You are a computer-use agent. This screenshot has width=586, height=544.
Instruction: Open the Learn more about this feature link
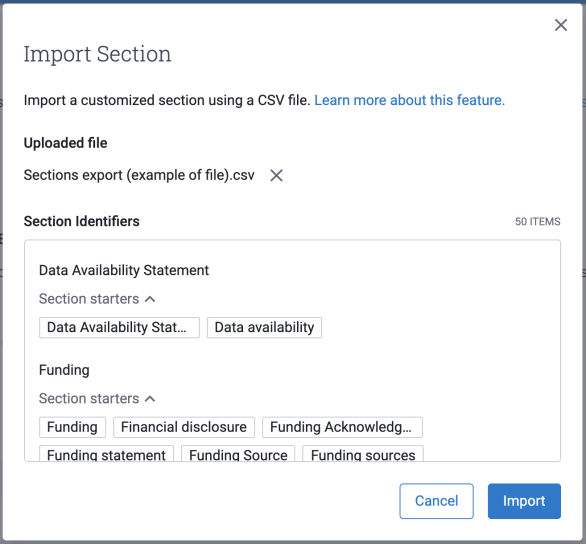pos(409,100)
